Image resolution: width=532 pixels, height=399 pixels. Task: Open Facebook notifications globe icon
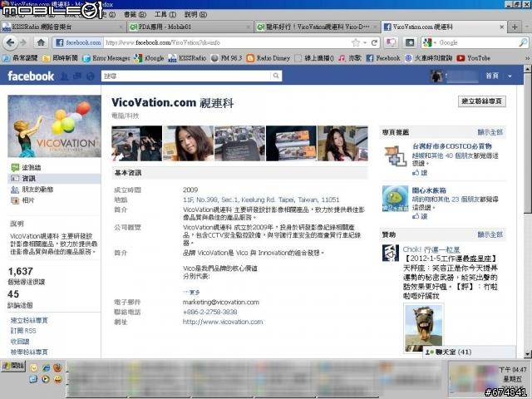(91, 76)
